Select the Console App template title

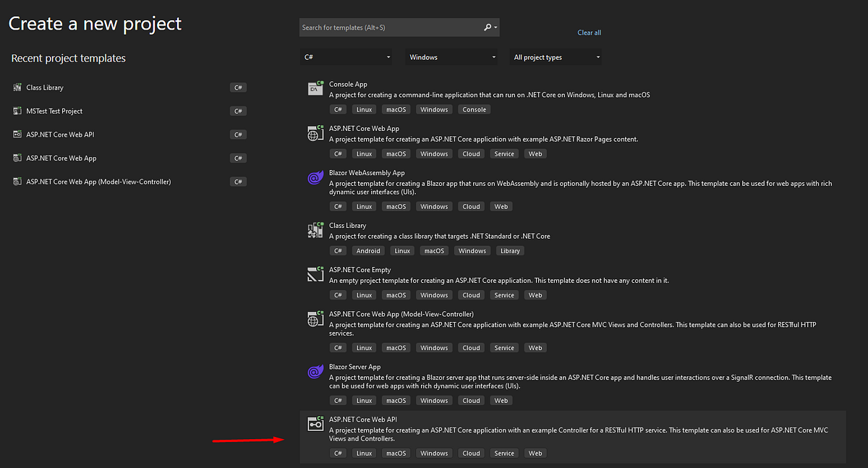[348, 85]
